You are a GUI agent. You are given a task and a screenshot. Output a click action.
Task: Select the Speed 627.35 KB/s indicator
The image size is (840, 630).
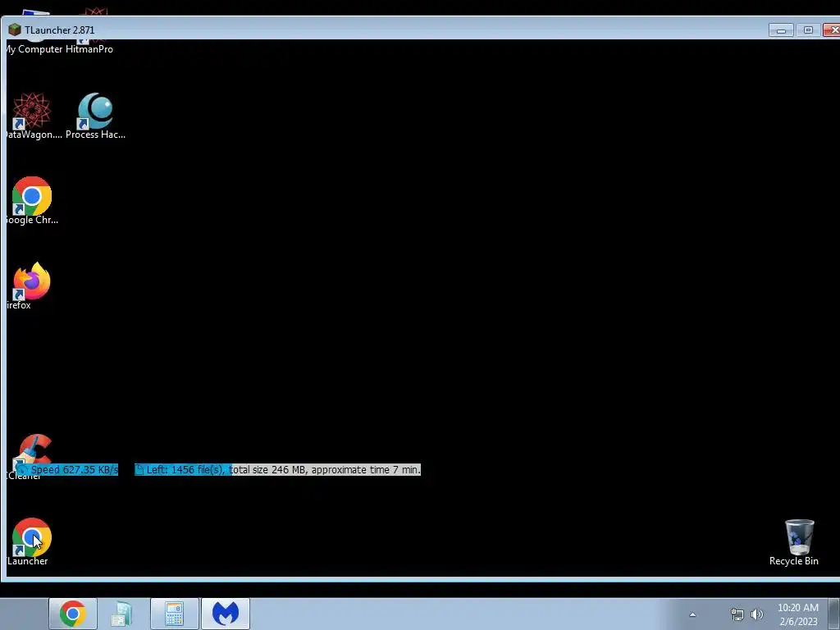67,470
